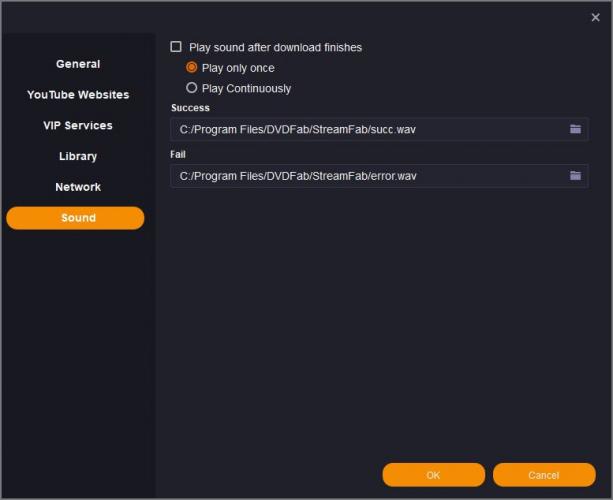Browse for the Success sound file
This screenshot has width=613, height=500.
pyautogui.click(x=575, y=129)
